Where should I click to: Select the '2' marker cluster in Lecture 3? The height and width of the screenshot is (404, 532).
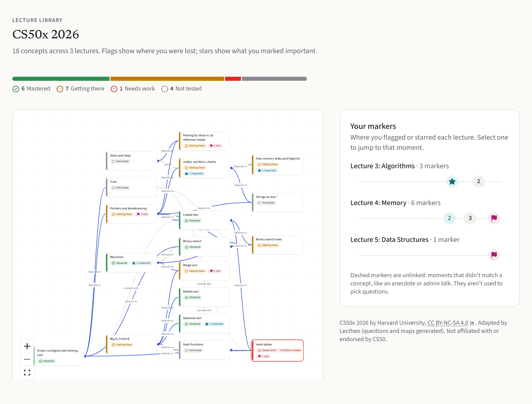pos(479,182)
